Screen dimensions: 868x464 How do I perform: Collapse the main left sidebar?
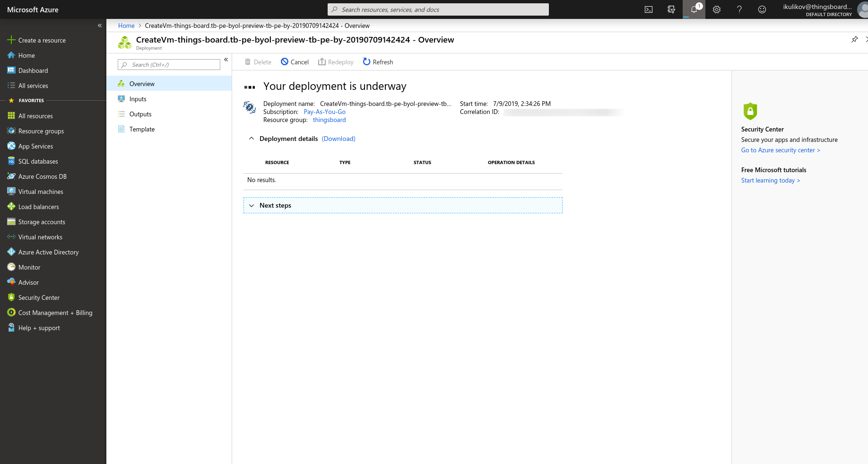[x=100, y=26]
